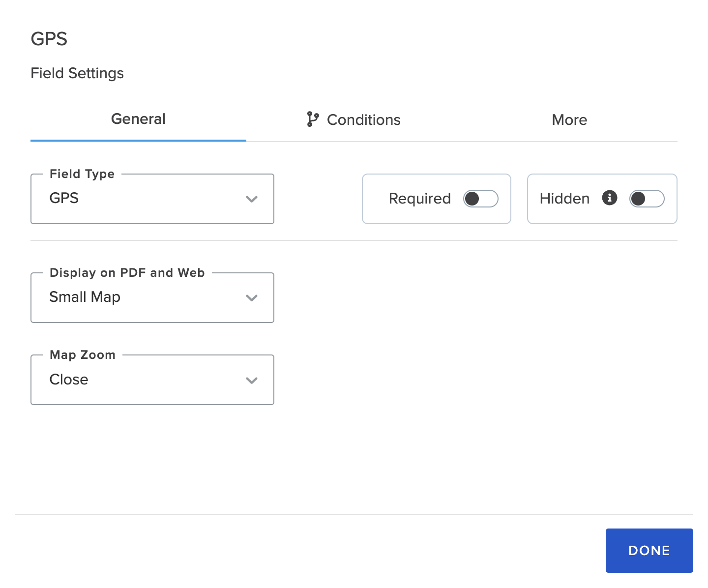Click the Conditions branch icon
708x588 pixels.
(312, 119)
